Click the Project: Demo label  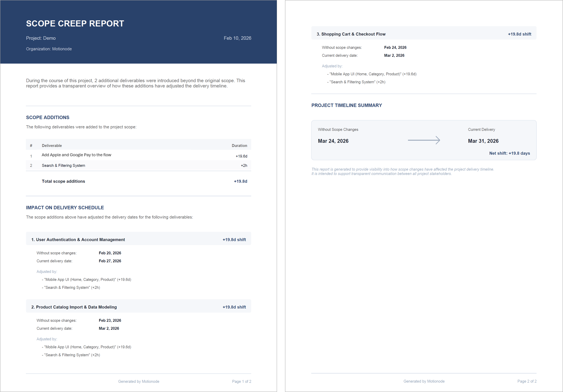point(41,38)
